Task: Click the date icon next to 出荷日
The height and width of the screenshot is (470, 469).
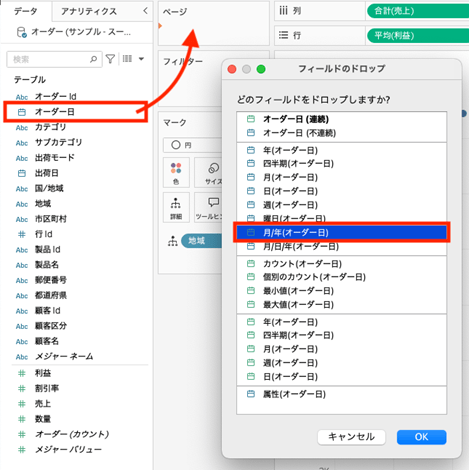Action: point(22,173)
